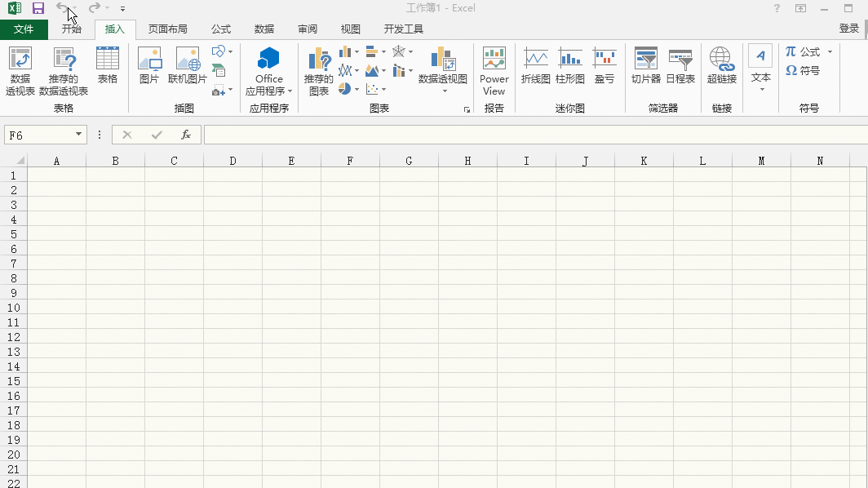The width and height of the screenshot is (868, 488).
Task: Expand the Shapes dropdown arrow
Action: click(x=230, y=51)
